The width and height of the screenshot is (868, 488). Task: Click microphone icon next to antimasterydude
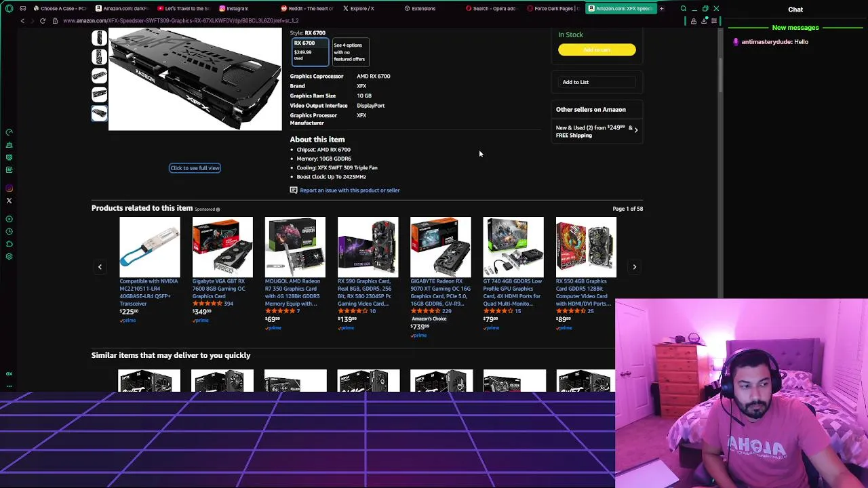pos(736,42)
